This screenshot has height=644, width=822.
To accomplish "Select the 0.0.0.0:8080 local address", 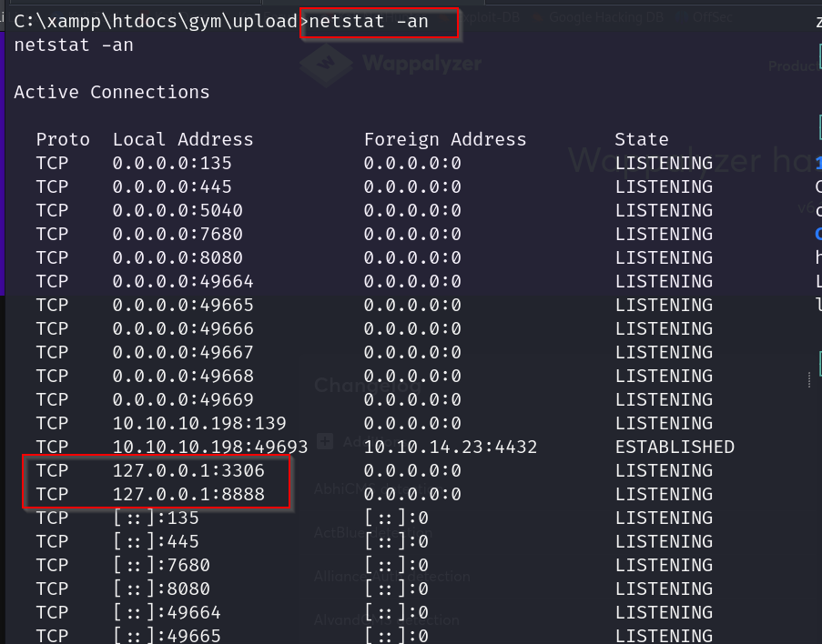I will (178, 257).
